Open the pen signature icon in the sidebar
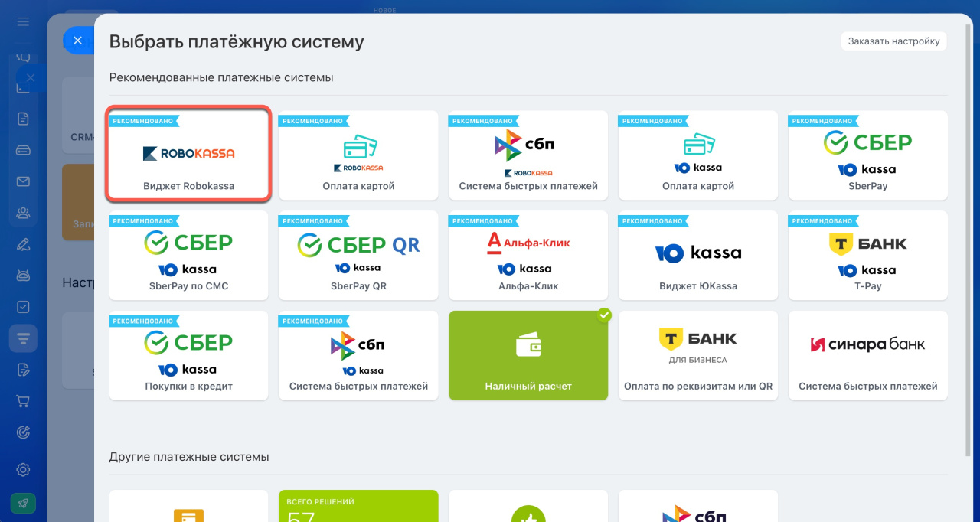 pos(23,244)
